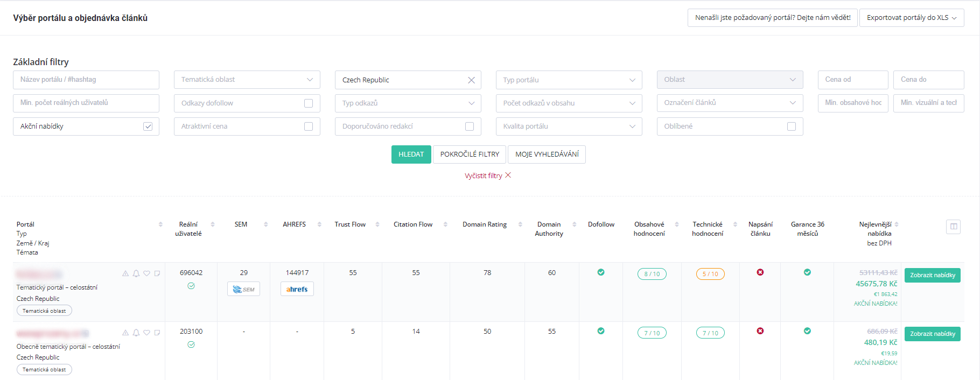
Task: Add first portal to favorites with heart icon
Action: (146, 273)
